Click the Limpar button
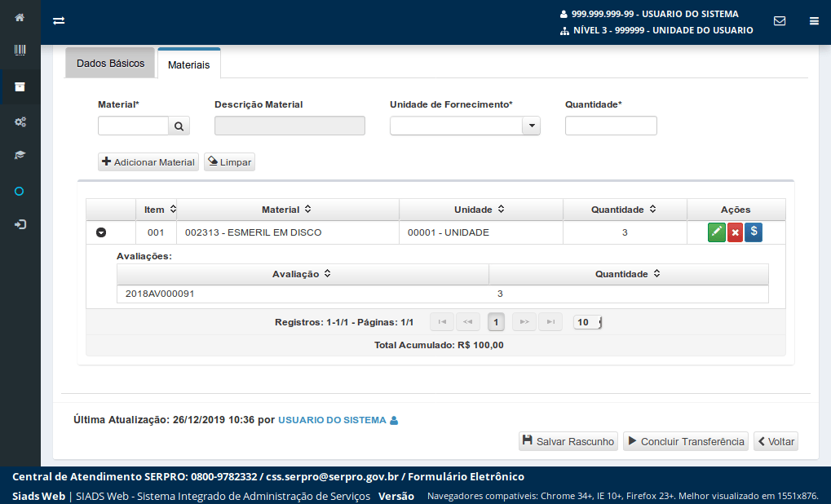 click(229, 162)
